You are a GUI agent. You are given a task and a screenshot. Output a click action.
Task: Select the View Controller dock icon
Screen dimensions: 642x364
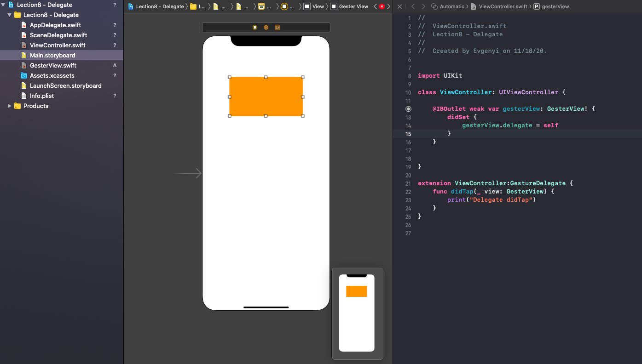pyautogui.click(x=255, y=28)
